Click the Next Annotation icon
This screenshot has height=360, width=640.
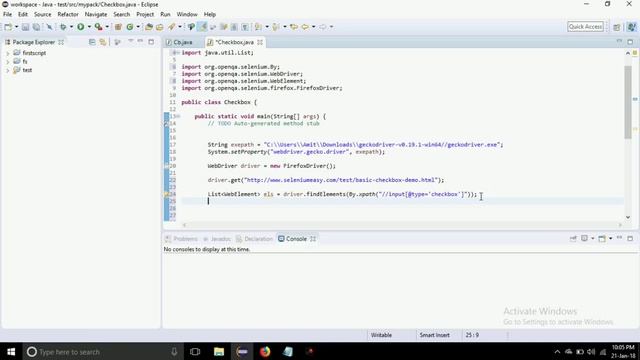pyautogui.click(x=258, y=27)
